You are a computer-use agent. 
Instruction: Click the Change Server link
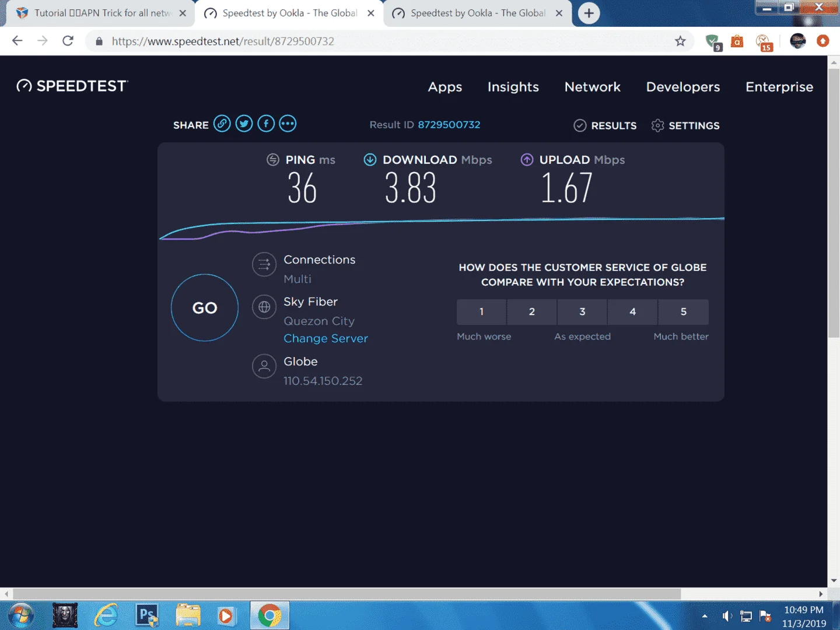(325, 338)
